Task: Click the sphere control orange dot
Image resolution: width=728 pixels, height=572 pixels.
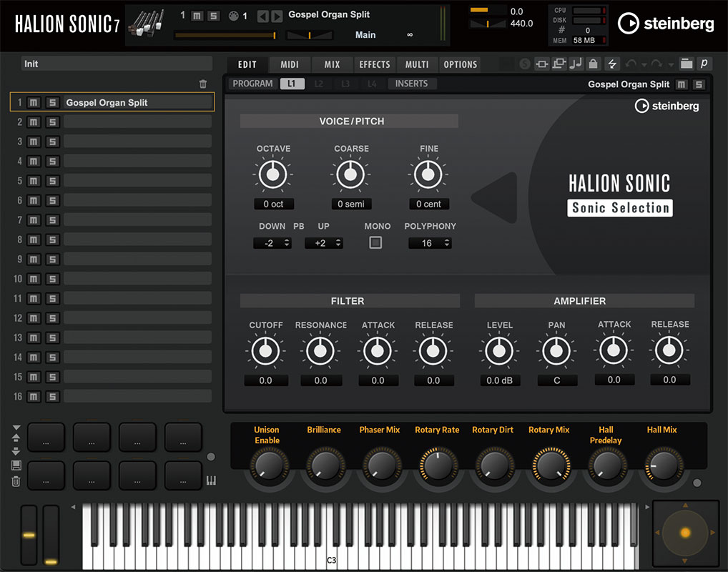Action: tap(685, 533)
